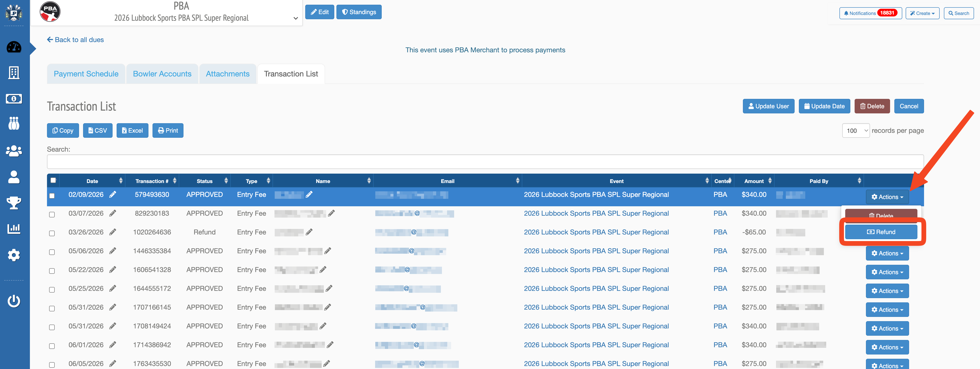The height and width of the screenshot is (369, 980).
Task: Open Actions dropdown for transaction 1707166145
Action: pyautogui.click(x=887, y=310)
